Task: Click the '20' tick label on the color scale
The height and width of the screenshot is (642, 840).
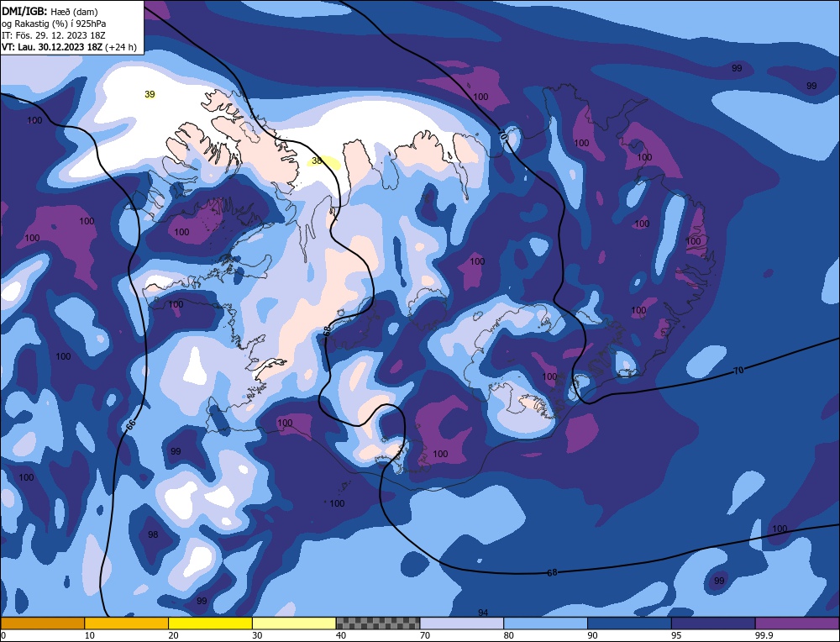Action: pyautogui.click(x=173, y=635)
